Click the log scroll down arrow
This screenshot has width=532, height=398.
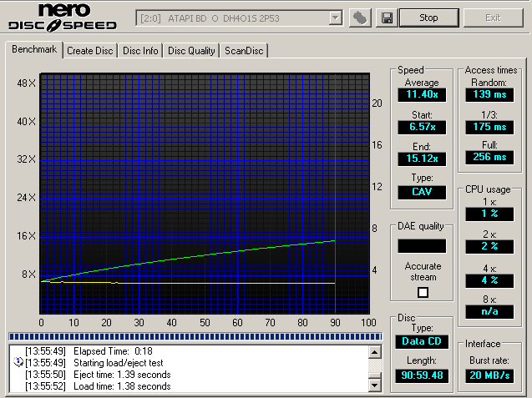375,385
